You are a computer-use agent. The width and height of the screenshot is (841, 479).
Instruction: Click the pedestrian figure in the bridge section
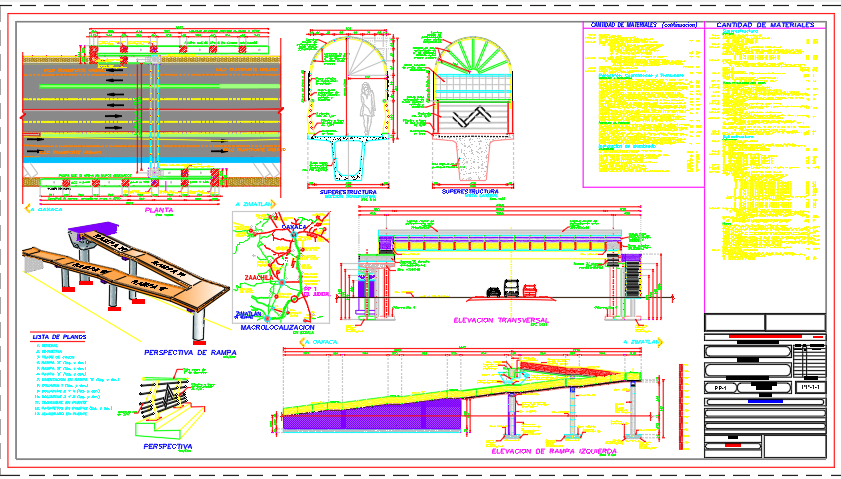pos(367,107)
